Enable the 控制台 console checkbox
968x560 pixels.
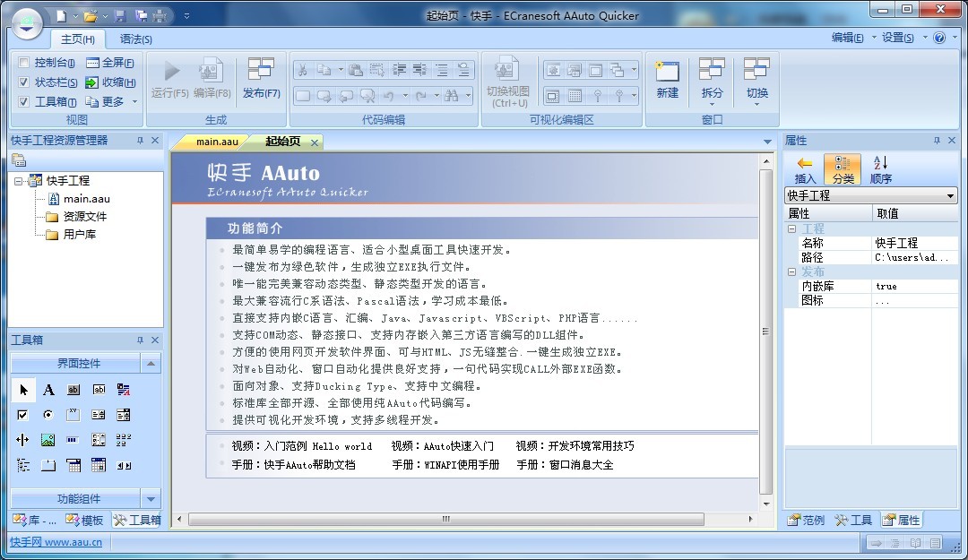23,63
